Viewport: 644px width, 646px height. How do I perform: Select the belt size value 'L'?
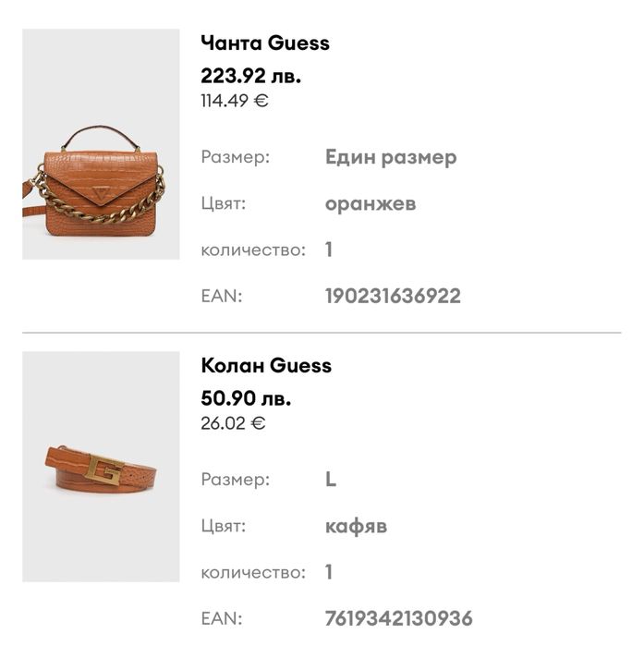pos(331,480)
